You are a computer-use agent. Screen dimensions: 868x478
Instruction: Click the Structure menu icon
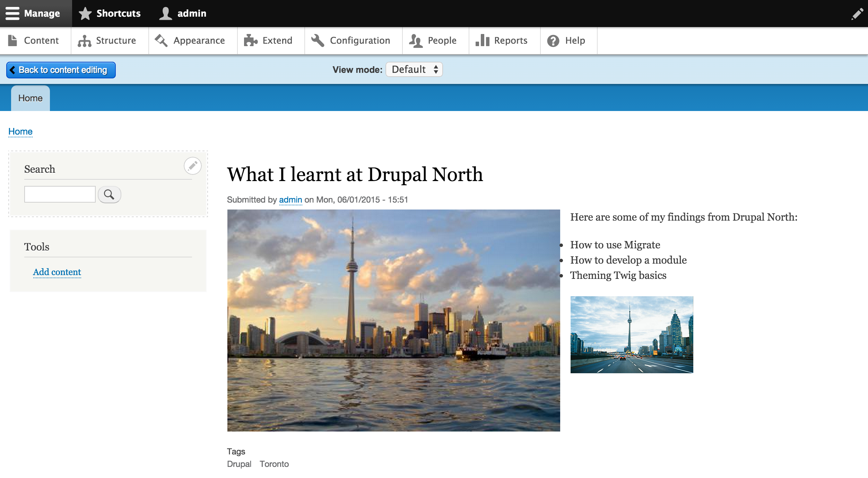point(84,40)
